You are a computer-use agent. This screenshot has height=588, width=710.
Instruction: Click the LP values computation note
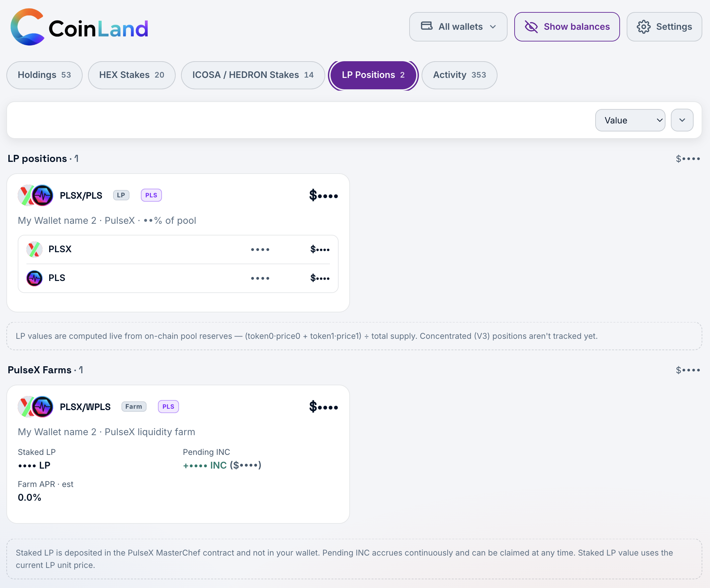point(354,336)
